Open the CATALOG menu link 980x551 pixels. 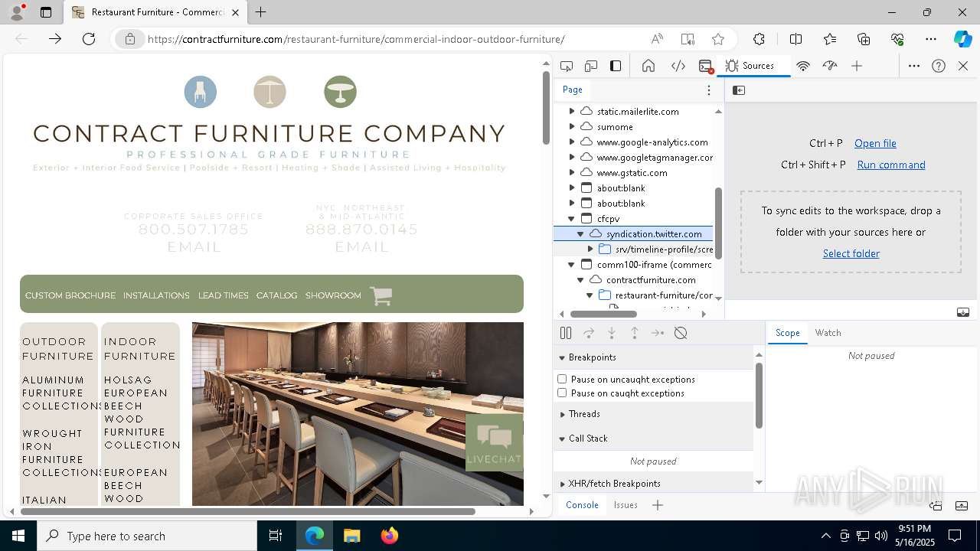[x=276, y=295]
